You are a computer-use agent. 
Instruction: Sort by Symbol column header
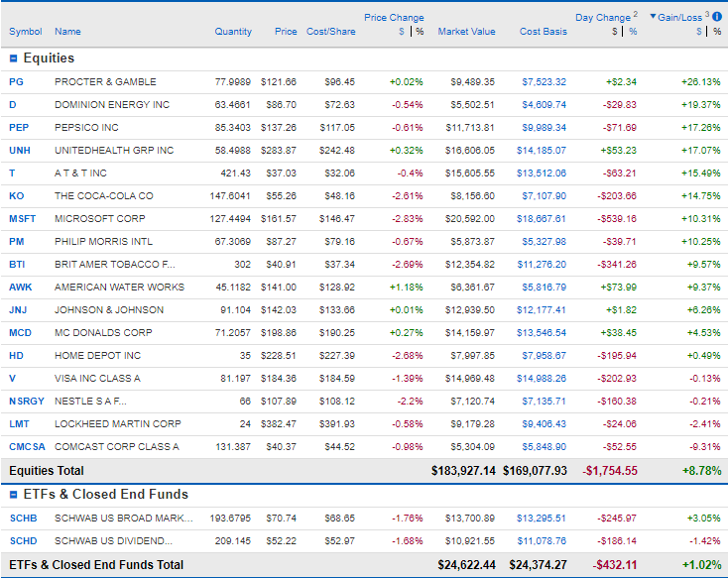(26, 32)
